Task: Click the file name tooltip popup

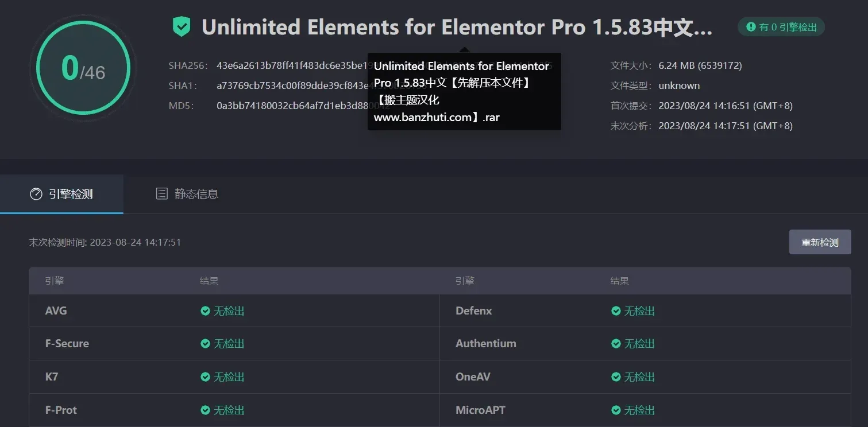Action: tap(464, 92)
